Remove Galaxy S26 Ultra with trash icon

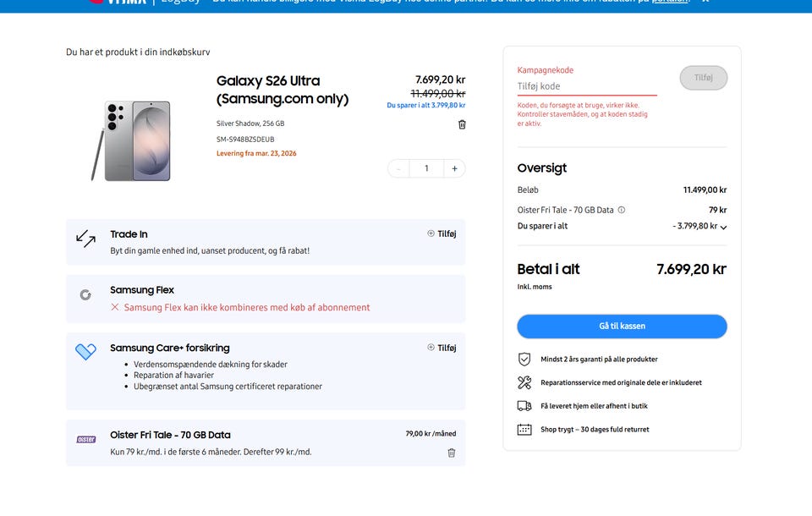pos(462,124)
